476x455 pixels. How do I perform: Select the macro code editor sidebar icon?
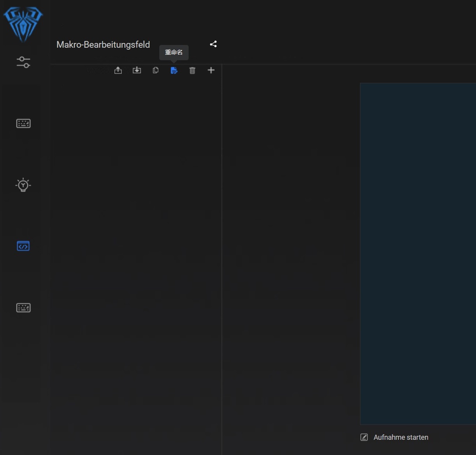23,246
